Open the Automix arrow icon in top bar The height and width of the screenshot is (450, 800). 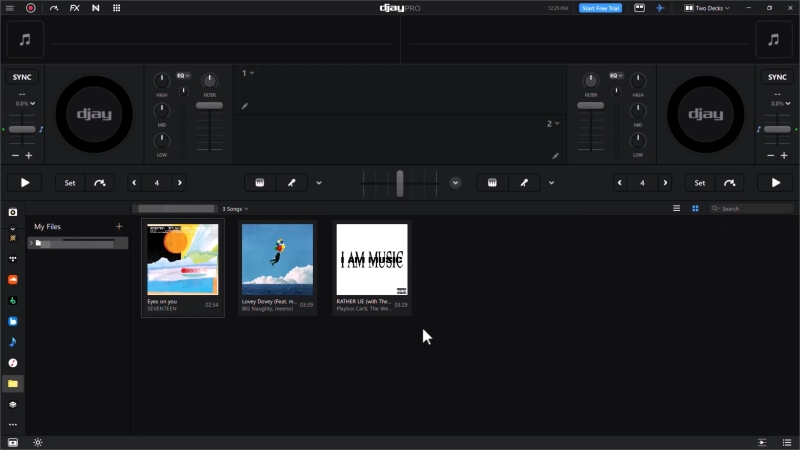coord(54,8)
